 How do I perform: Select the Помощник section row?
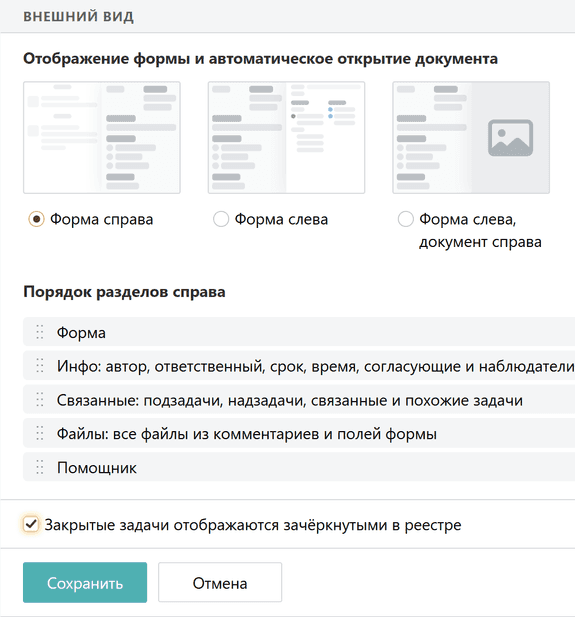click(x=299, y=467)
